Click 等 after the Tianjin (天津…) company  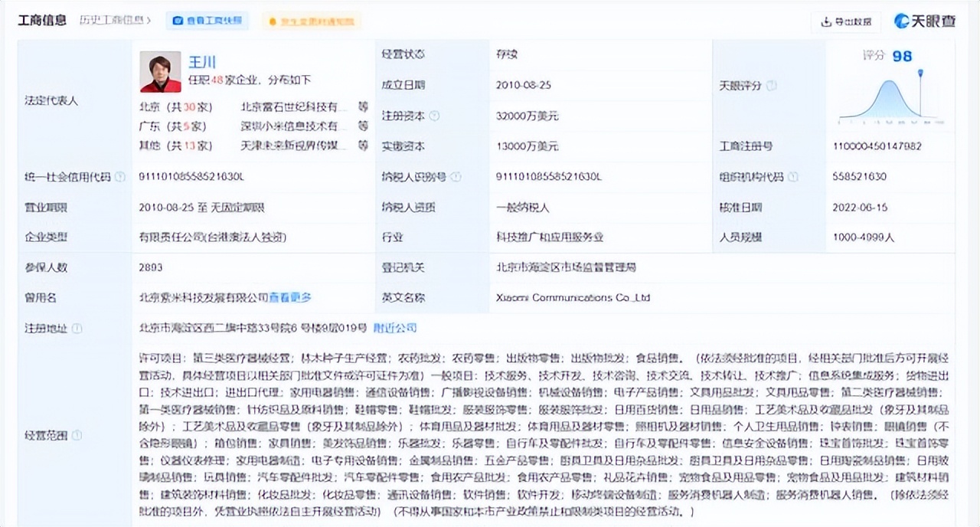pyautogui.click(x=363, y=146)
